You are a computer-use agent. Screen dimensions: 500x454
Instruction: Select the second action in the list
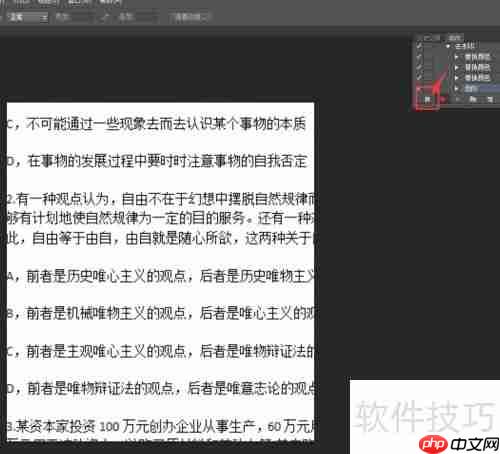[478, 68]
